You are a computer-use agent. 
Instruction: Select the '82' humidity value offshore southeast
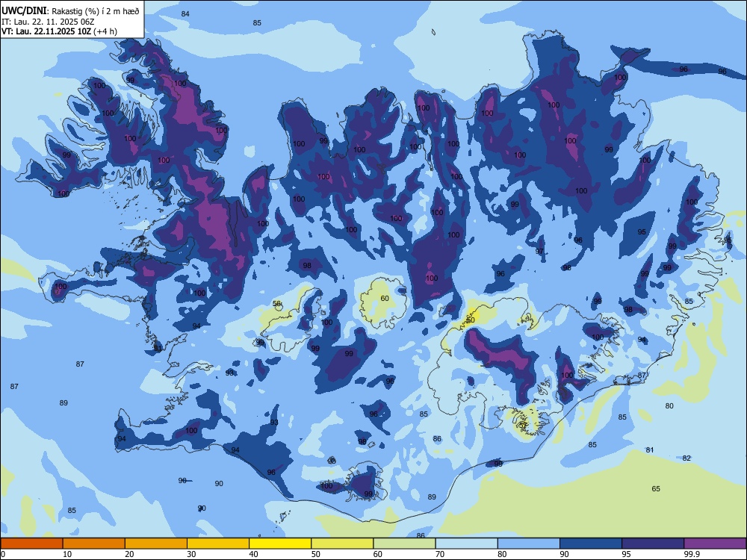click(x=686, y=458)
